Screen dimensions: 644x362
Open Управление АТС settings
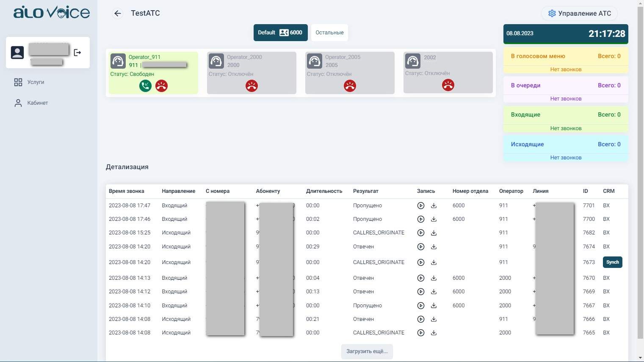click(x=579, y=14)
